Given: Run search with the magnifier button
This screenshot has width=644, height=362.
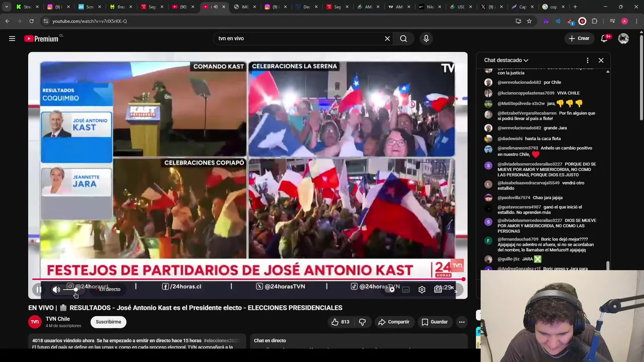Looking at the screenshot, I should click(x=404, y=39).
